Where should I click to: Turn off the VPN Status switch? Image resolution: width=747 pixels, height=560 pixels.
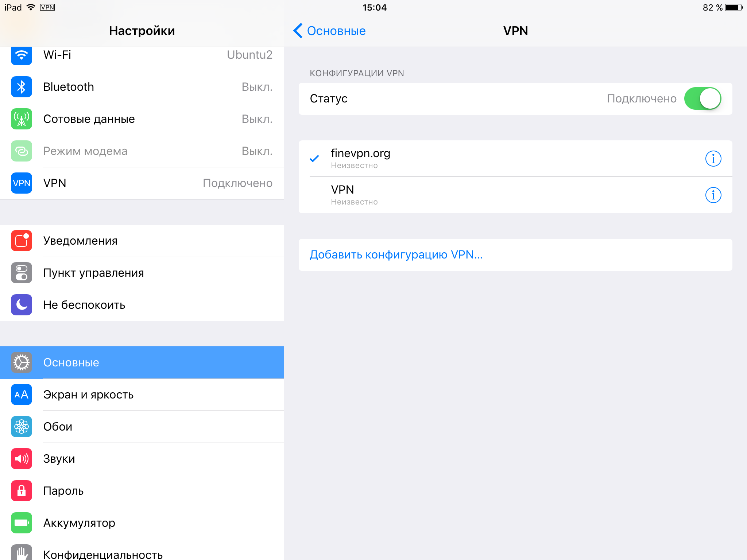[x=703, y=98]
